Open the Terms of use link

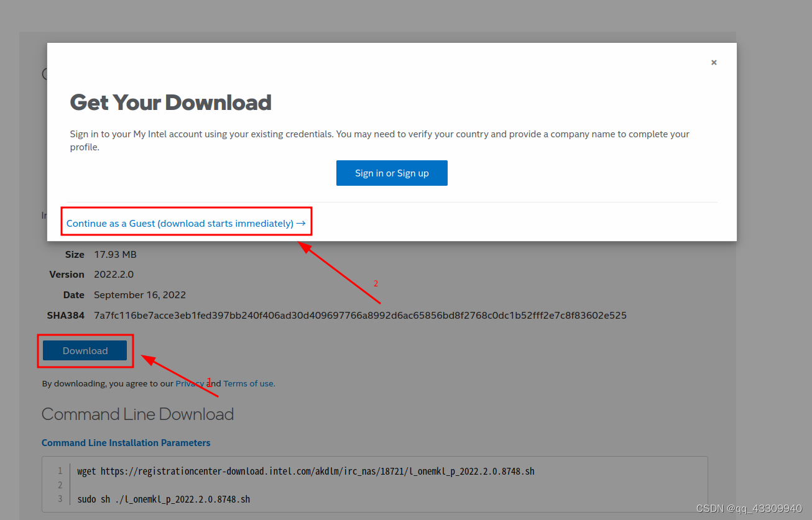249,383
